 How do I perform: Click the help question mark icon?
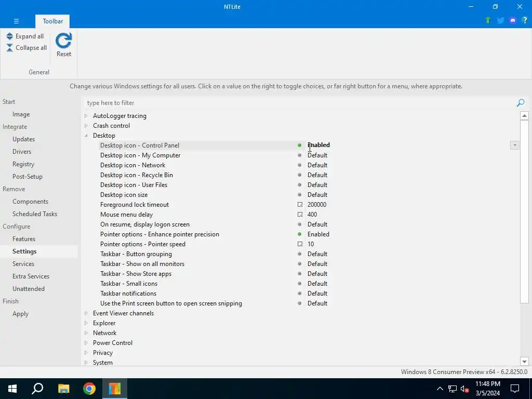(525, 20)
